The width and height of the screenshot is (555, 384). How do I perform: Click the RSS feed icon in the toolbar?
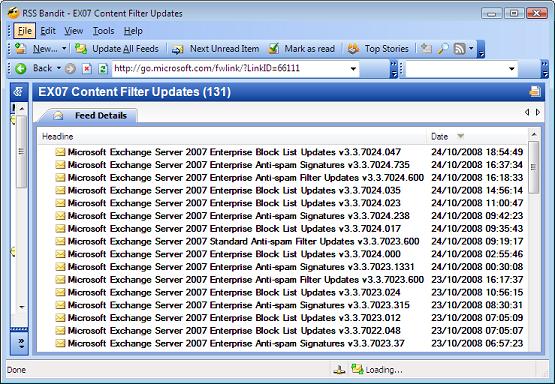pos(459,48)
